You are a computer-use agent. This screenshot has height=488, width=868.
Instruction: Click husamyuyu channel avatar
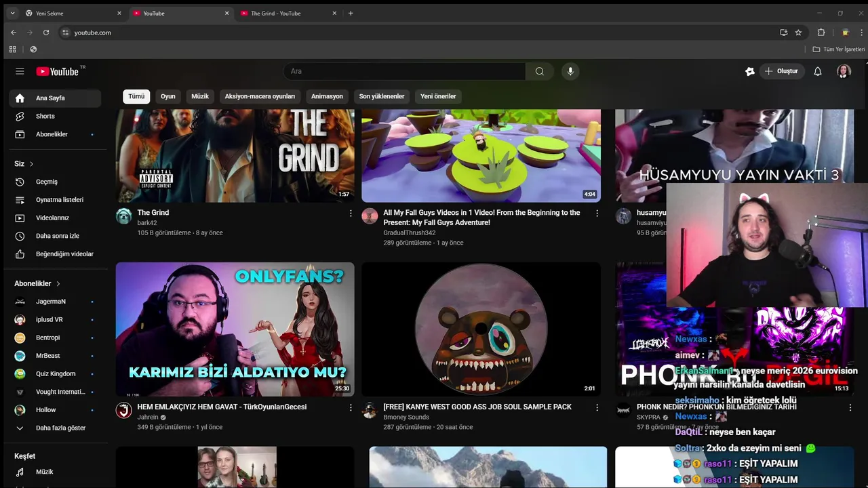[623, 216]
